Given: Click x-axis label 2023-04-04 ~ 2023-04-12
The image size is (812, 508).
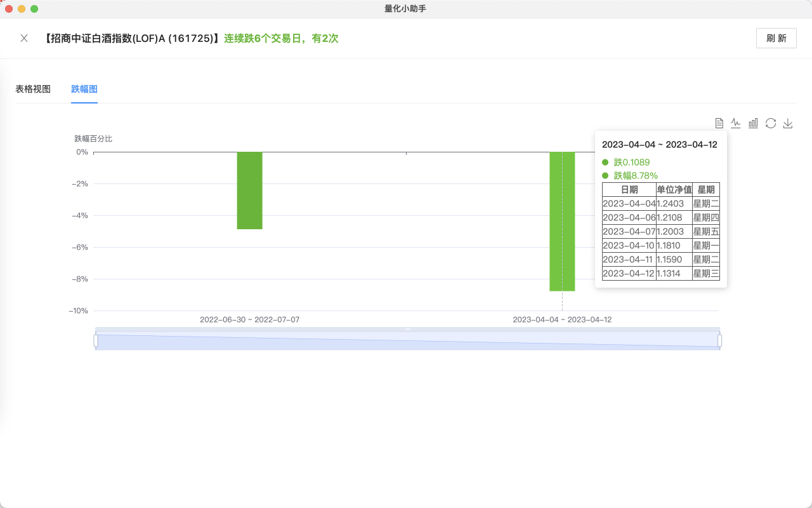Looking at the screenshot, I should coord(562,319).
